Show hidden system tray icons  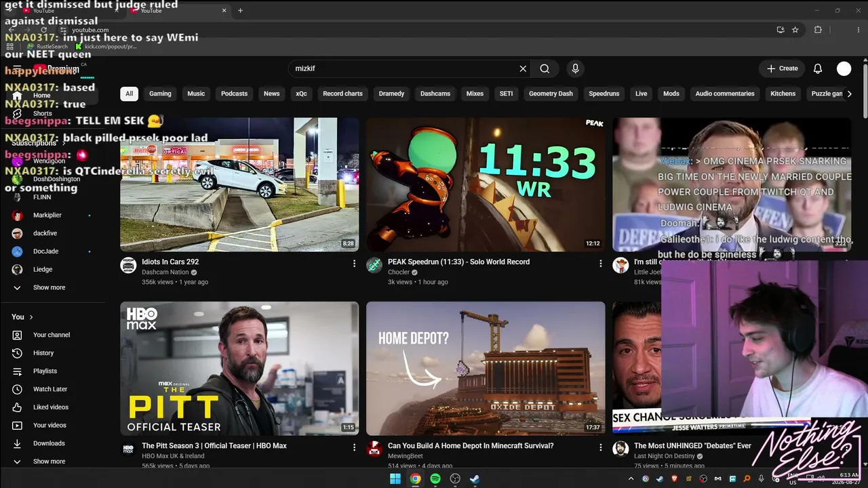click(x=631, y=479)
